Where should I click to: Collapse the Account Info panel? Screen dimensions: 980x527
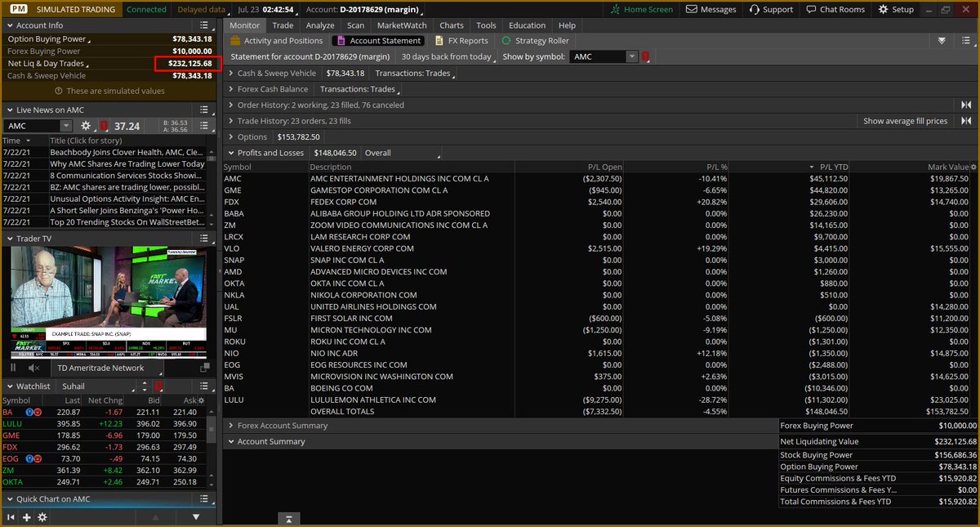point(11,25)
